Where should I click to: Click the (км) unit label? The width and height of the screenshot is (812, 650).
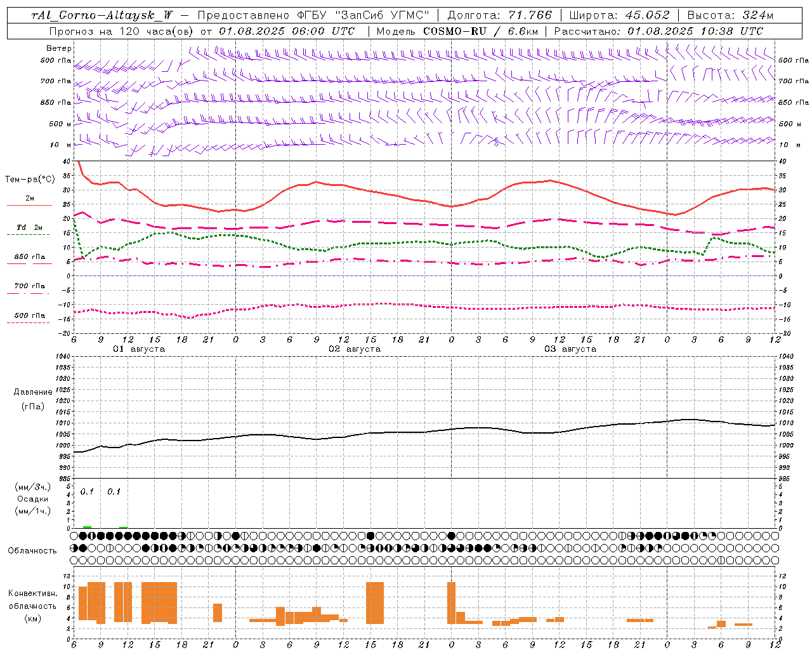coord(33,618)
